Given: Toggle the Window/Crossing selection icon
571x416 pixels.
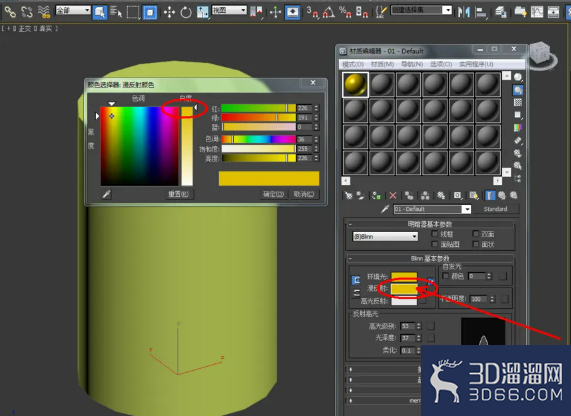Looking at the screenshot, I should [x=150, y=12].
